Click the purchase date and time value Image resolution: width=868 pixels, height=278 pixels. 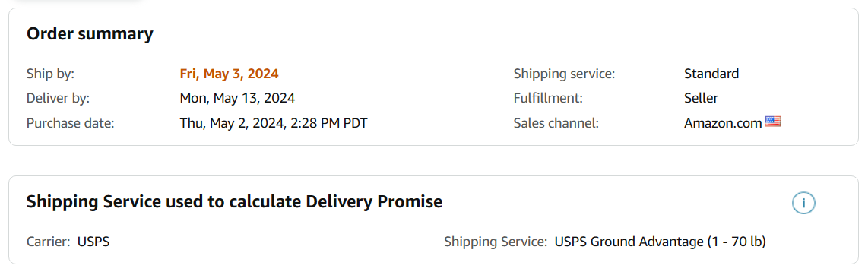(x=274, y=123)
